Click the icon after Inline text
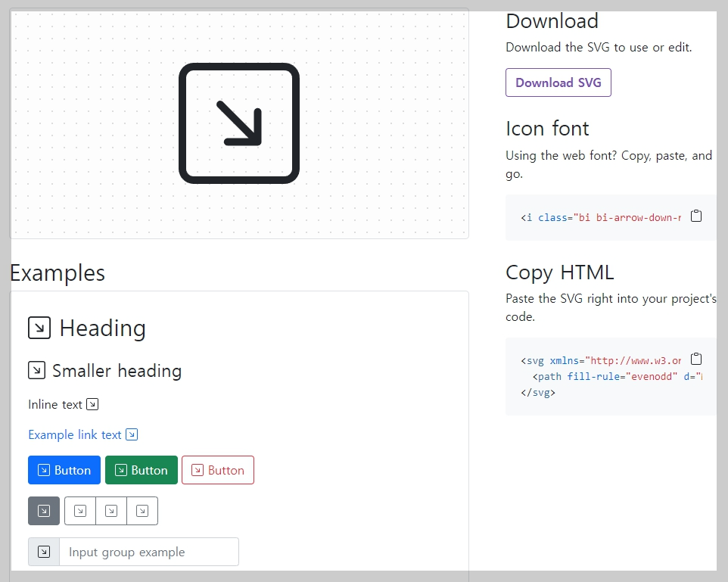The height and width of the screenshot is (582, 728). click(92, 405)
